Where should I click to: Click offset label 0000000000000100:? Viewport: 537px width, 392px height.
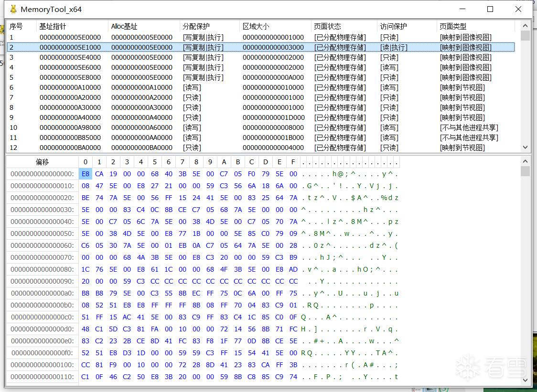[42, 365]
